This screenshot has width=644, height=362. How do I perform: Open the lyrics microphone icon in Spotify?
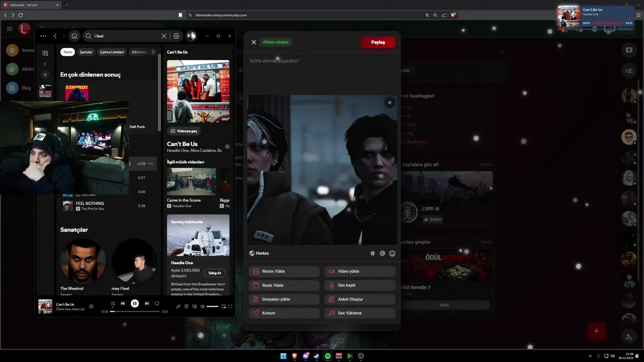(178, 306)
